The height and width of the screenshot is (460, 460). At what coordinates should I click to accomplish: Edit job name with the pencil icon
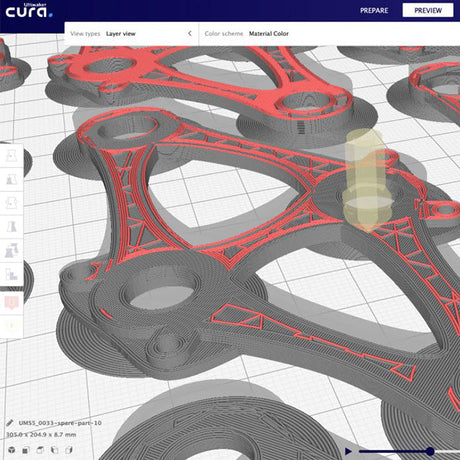[10, 423]
